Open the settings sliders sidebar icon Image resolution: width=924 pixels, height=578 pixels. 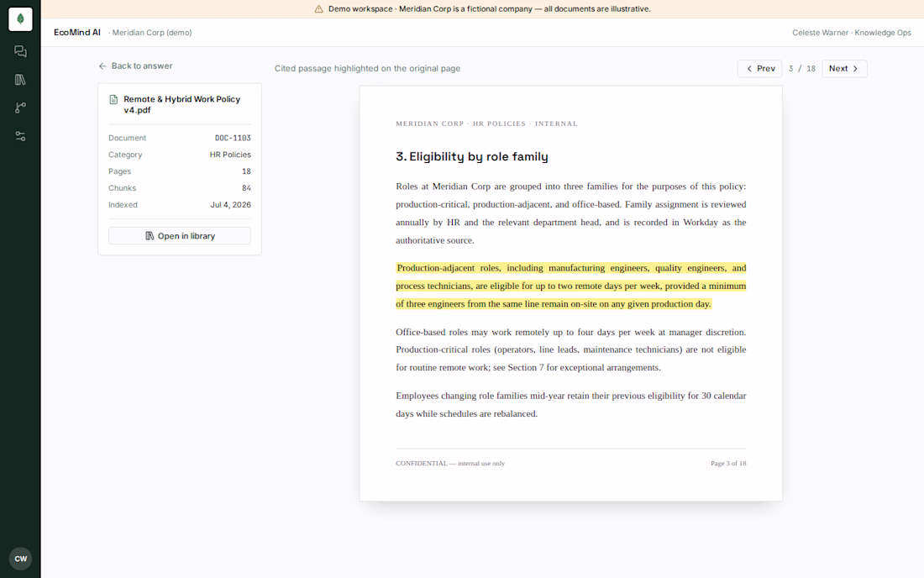tap(21, 136)
